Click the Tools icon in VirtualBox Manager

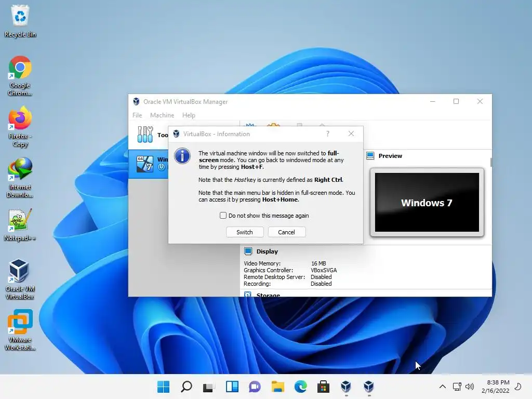[145, 135]
